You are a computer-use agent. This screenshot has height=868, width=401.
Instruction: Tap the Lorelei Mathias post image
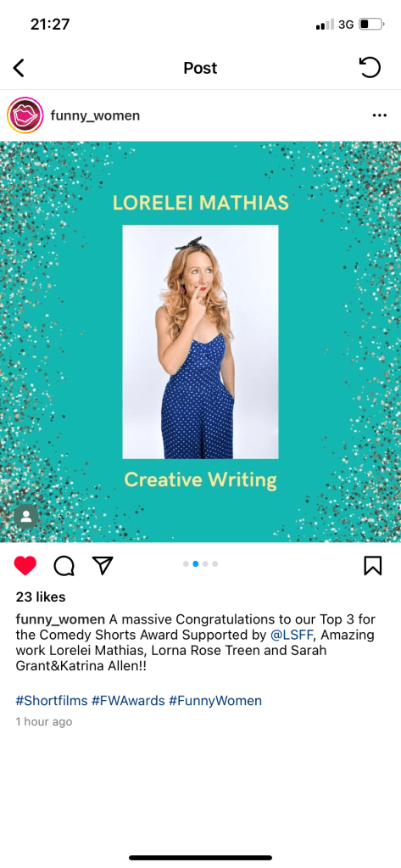200,342
